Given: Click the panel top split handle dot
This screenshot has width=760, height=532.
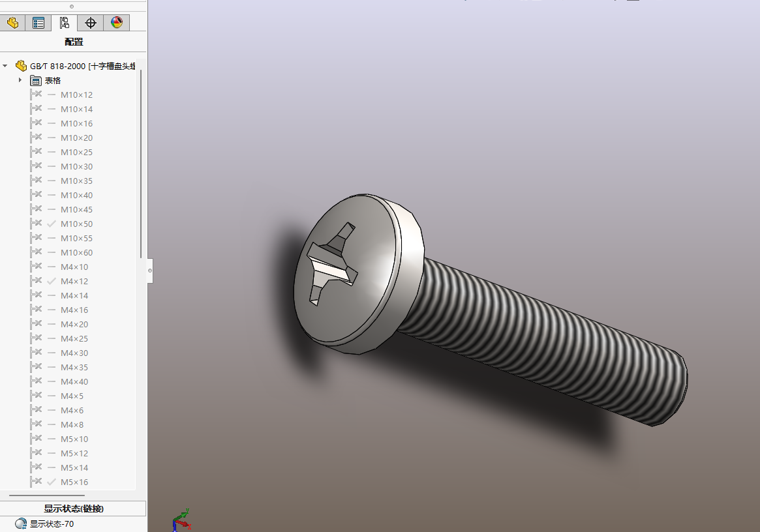Looking at the screenshot, I should pyautogui.click(x=72, y=7).
